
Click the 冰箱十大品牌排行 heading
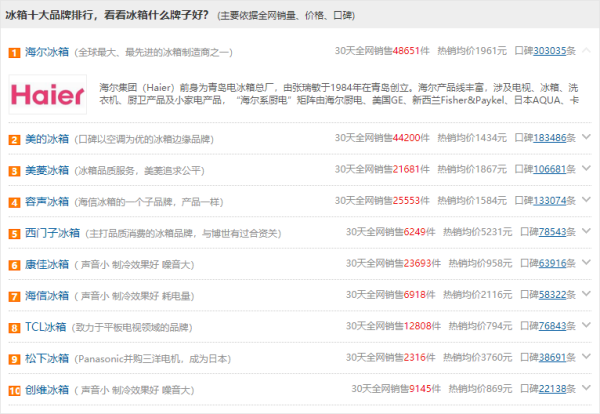click(x=58, y=15)
